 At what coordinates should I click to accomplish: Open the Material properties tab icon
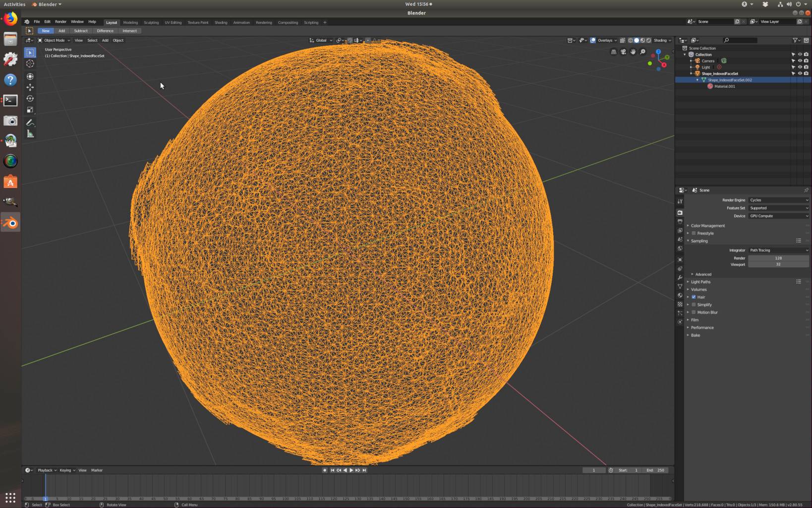[x=680, y=295]
